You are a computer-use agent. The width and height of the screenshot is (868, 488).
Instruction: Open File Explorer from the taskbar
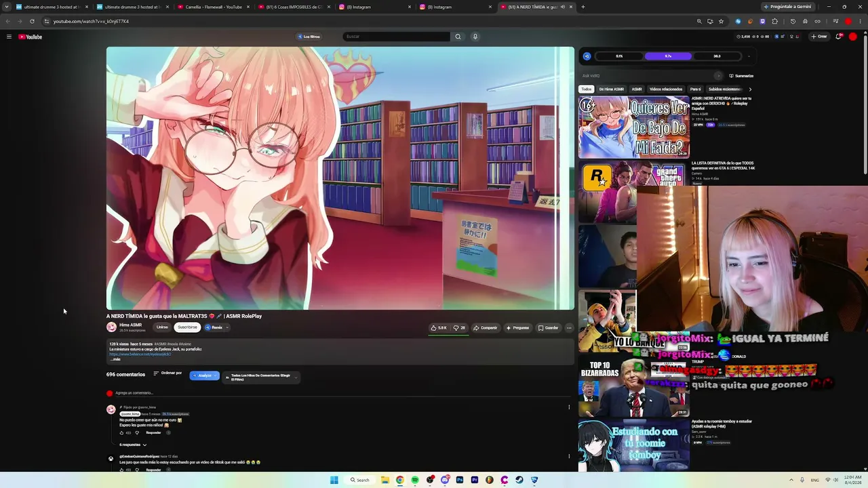pyautogui.click(x=384, y=480)
